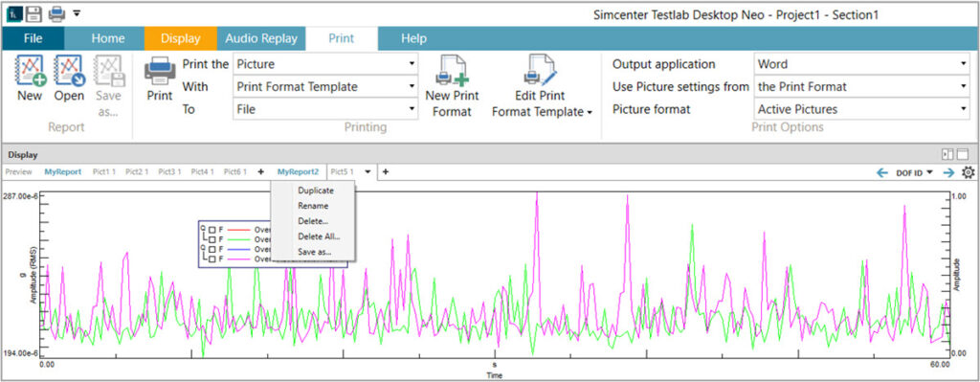Go to the next DOF ID with right arrow
Viewport: 980px width, 382px height.
point(948,172)
